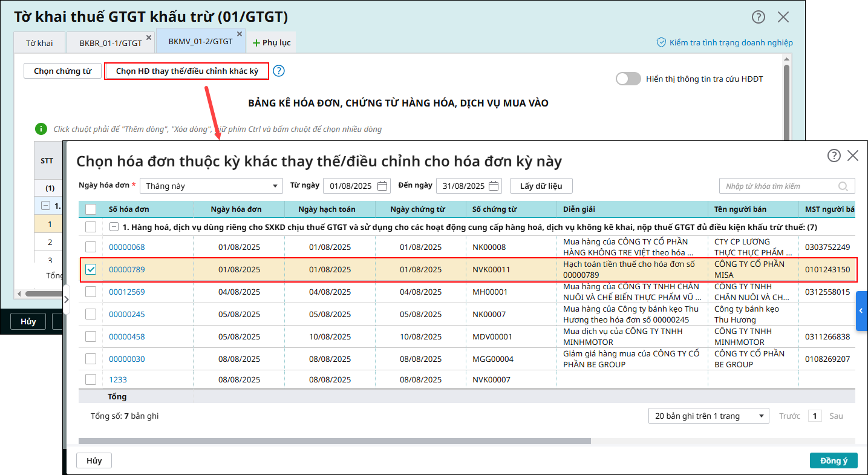Close the BKMV_01-2/GTGT tab with its x icon
Image resolution: width=868 pixels, height=475 pixels.
point(240,34)
